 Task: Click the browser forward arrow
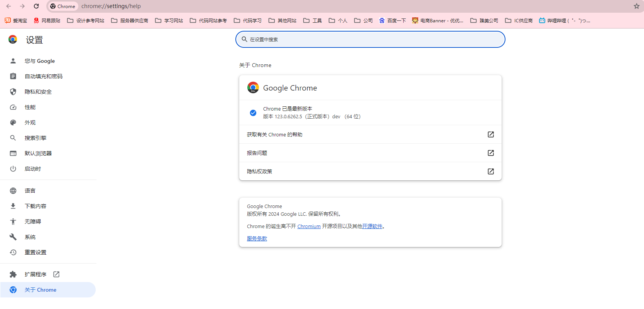coord(22,6)
